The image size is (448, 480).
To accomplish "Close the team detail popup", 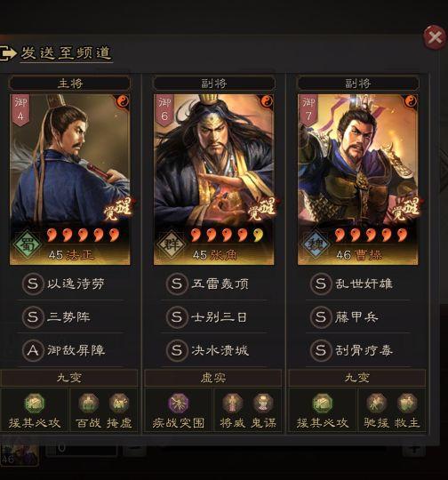I will [x=434, y=37].
